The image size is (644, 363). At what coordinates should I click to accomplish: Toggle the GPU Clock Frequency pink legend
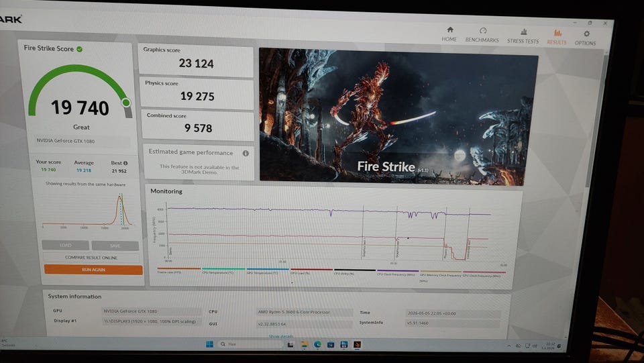484,274
